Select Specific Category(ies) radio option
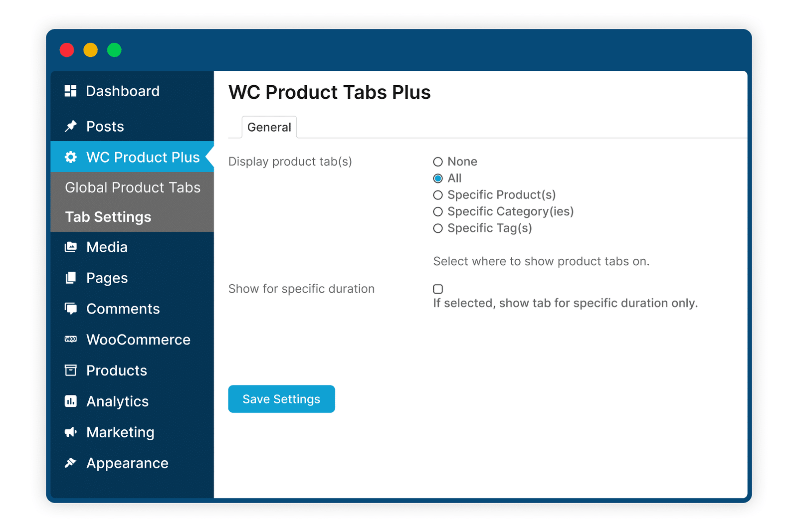Viewport: 798px width, 532px height. coord(438,211)
